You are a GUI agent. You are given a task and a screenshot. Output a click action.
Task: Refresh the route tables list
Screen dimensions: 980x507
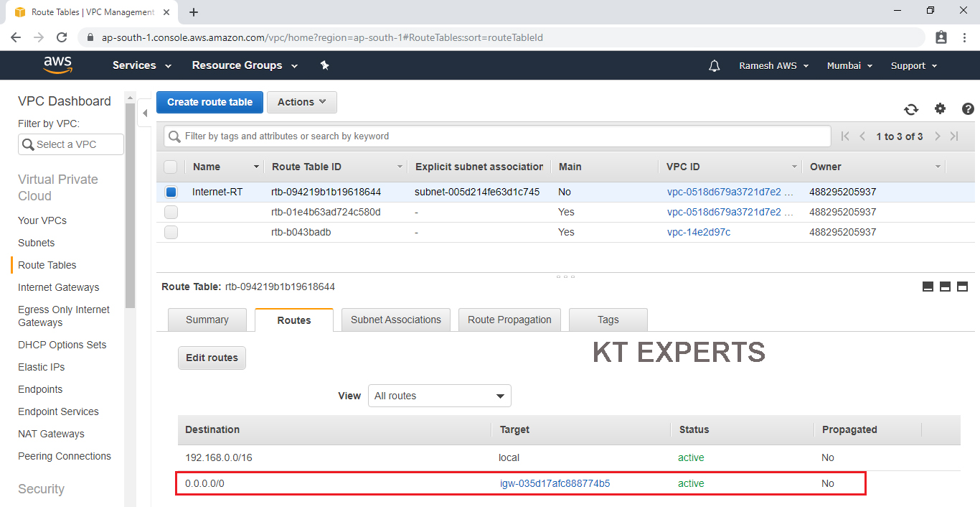point(911,109)
